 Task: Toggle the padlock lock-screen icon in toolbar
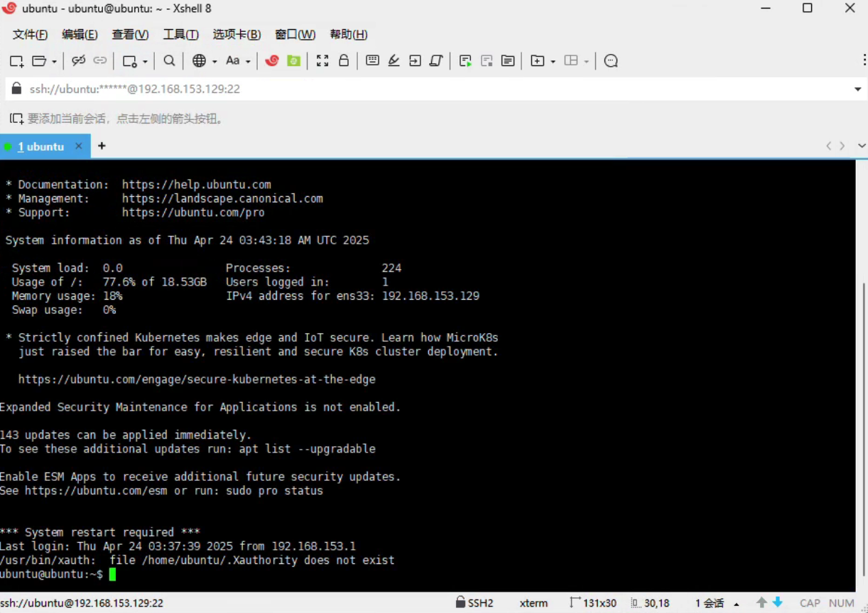pyautogui.click(x=344, y=61)
